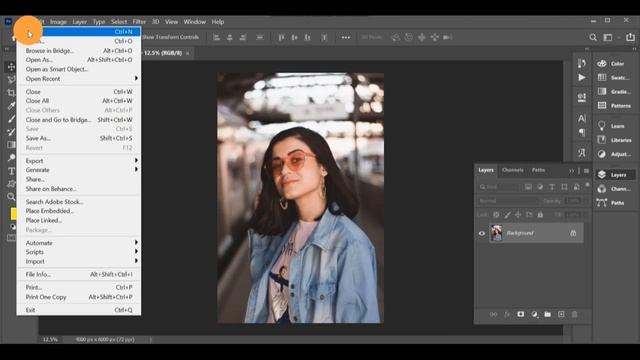This screenshot has height=360, width=640.
Task: Open the Gradients panel button
Action: (614, 91)
